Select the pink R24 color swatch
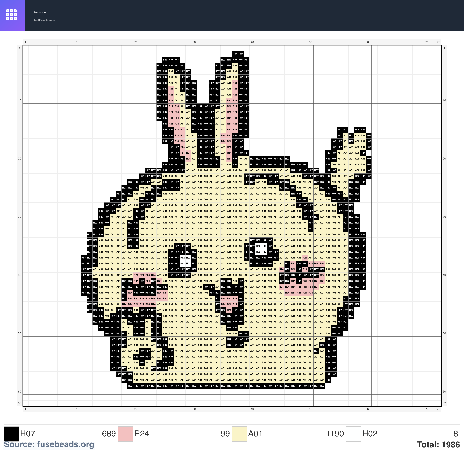 (126, 434)
